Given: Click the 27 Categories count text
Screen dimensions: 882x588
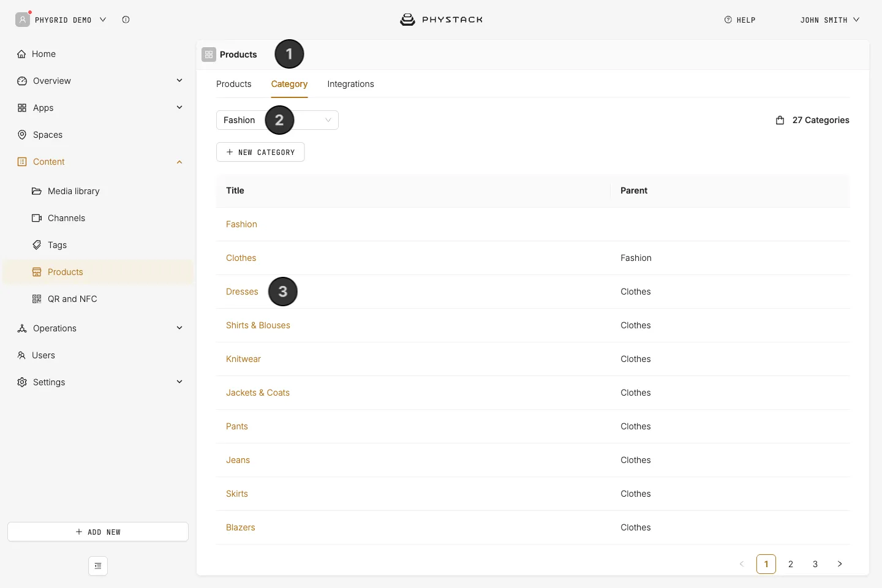Looking at the screenshot, I should (821, 120).
